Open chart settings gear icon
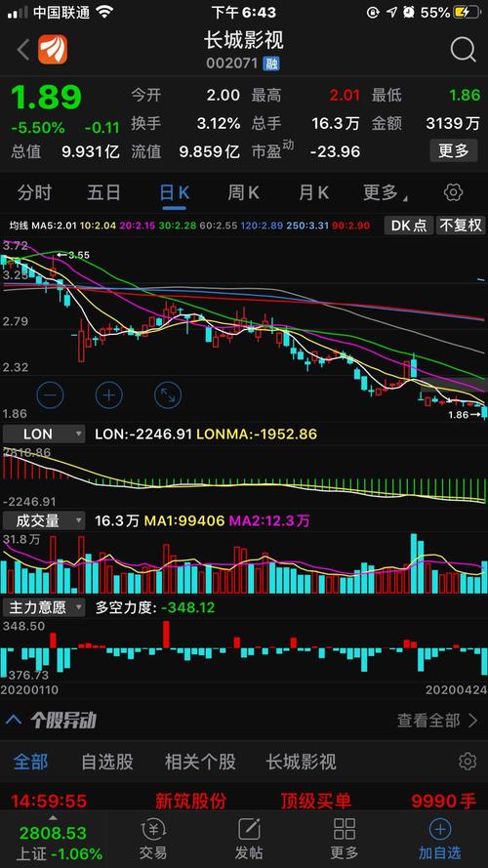This screenshot has height=868, width=488. pyautogui.click(x=453, y=192)
